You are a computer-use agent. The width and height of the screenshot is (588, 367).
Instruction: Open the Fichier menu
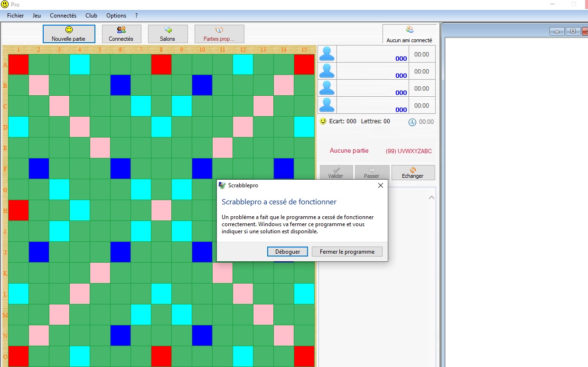coord(16,16)
